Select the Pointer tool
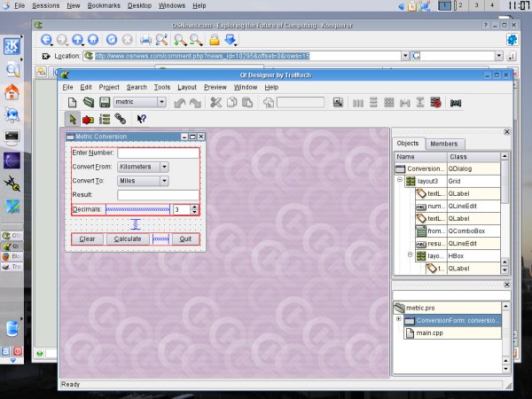Image resolution: width=532 pixels, height=399 pixels. point(73,119)
